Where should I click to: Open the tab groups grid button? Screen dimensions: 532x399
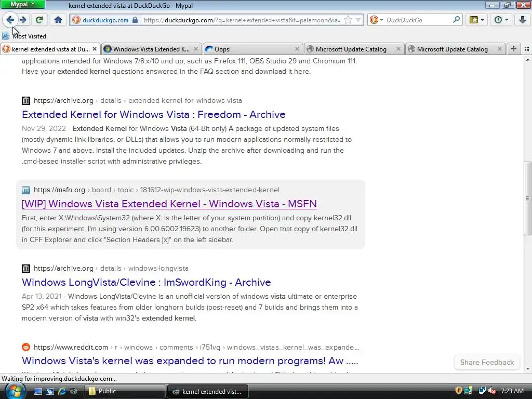527,49
